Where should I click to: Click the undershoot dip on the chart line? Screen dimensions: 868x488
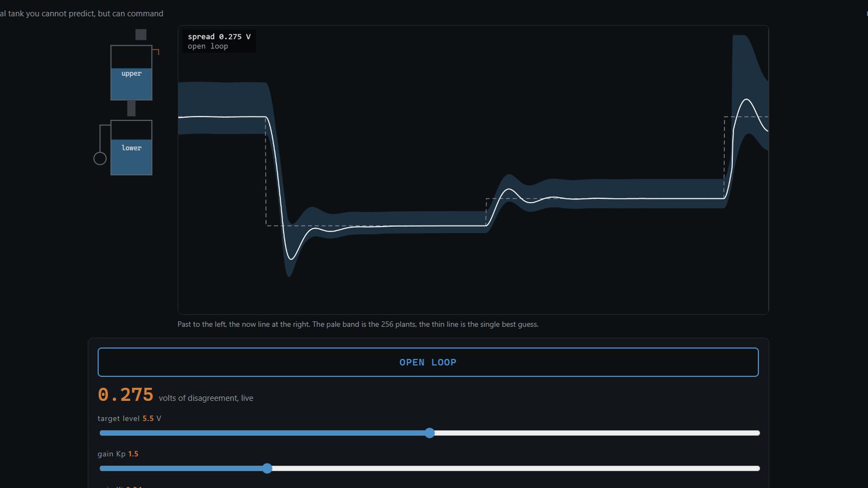[291, 259]
